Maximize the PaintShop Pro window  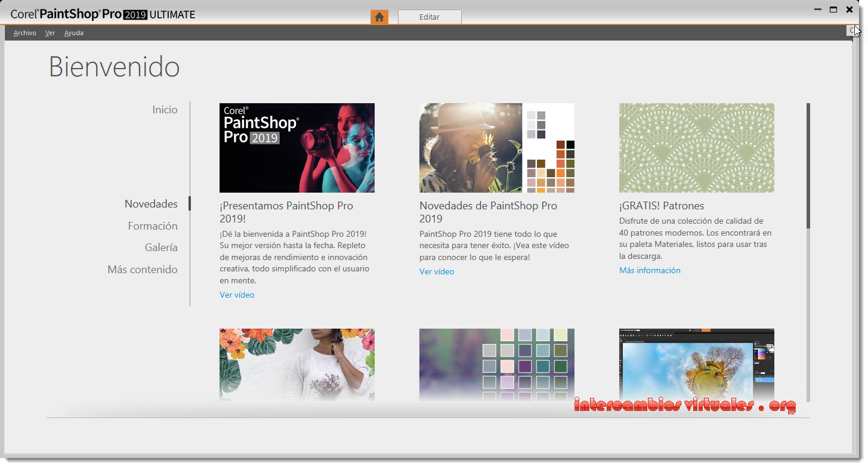point(833,10)
